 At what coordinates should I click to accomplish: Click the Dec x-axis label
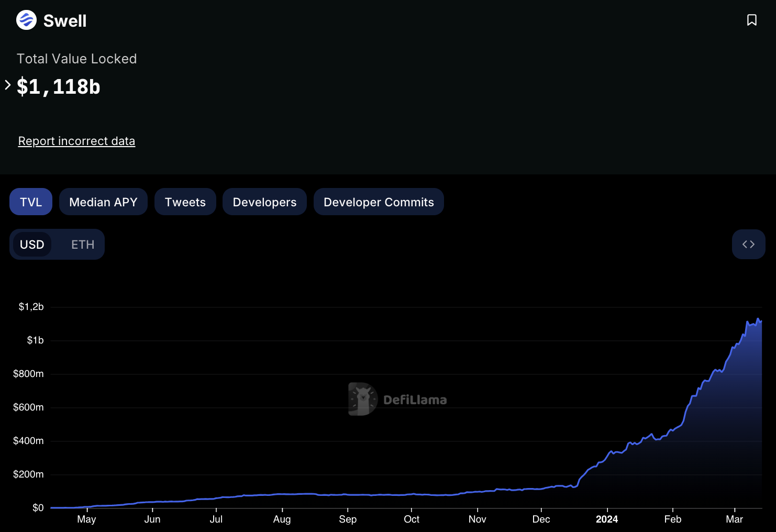541,519
